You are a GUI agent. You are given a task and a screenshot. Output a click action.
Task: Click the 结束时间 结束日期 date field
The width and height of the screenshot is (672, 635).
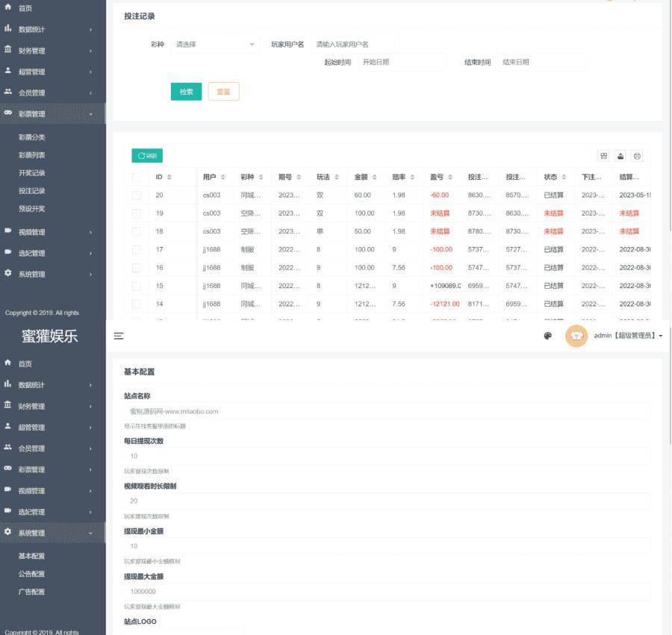(x=542, y=62)
